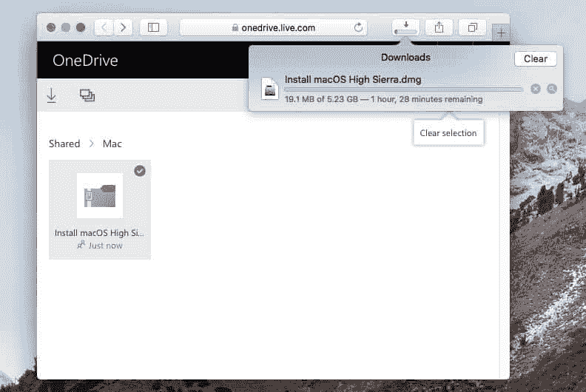Image resolution: width=586 pixels, height=392 pixels.
Task: Go back using Safari's back arrow
Action: 104,27
